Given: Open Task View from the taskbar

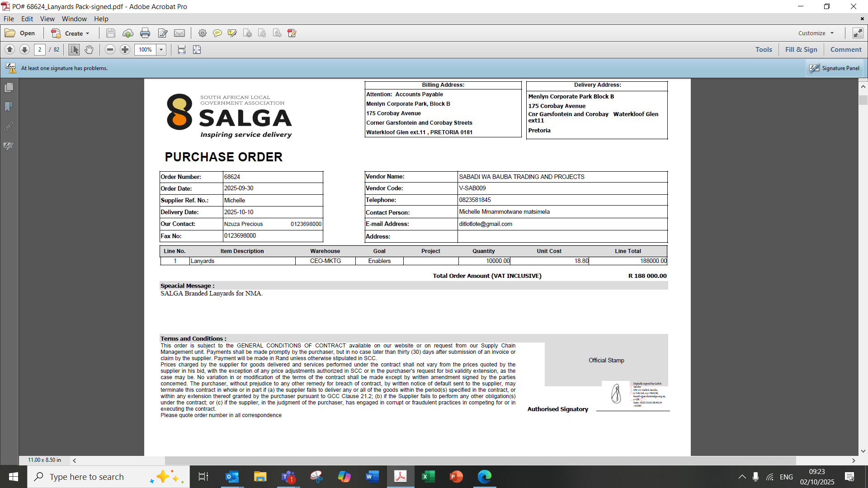Looking at the screenshot, I should click(203, 477).
